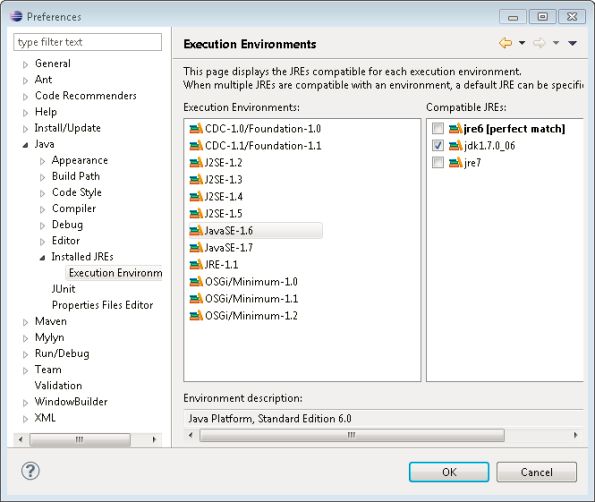Open the preferences view menu dropdown arrow
Screen dimensions: 595x502
coord(573,43)
